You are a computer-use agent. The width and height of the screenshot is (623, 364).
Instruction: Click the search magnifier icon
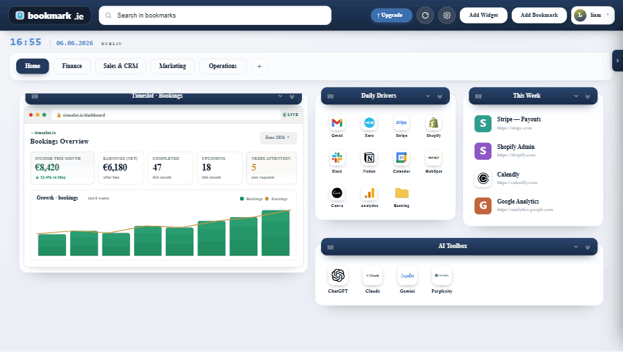pyautogui.click(x=108, y=16)
